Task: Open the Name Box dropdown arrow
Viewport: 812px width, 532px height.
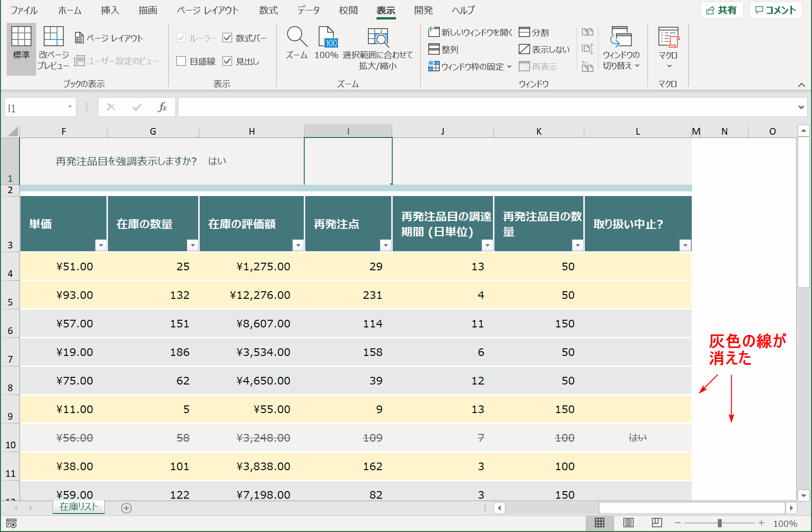Action: pos(70,107)
